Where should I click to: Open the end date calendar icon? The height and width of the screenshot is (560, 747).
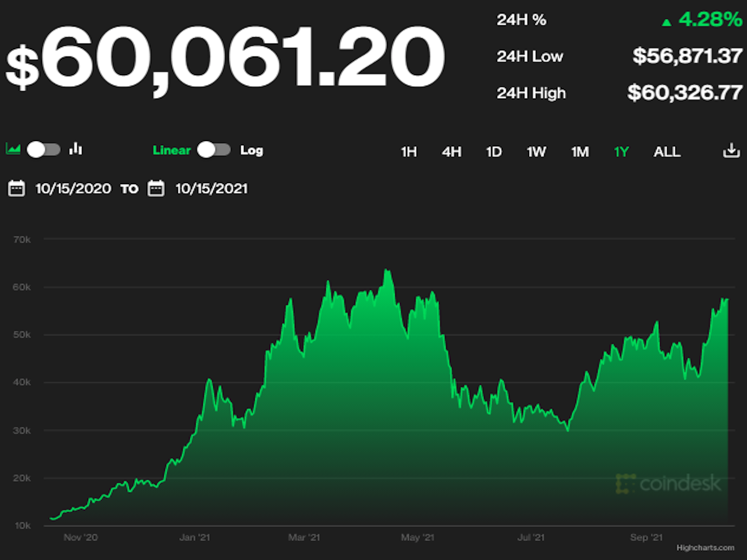156,188
